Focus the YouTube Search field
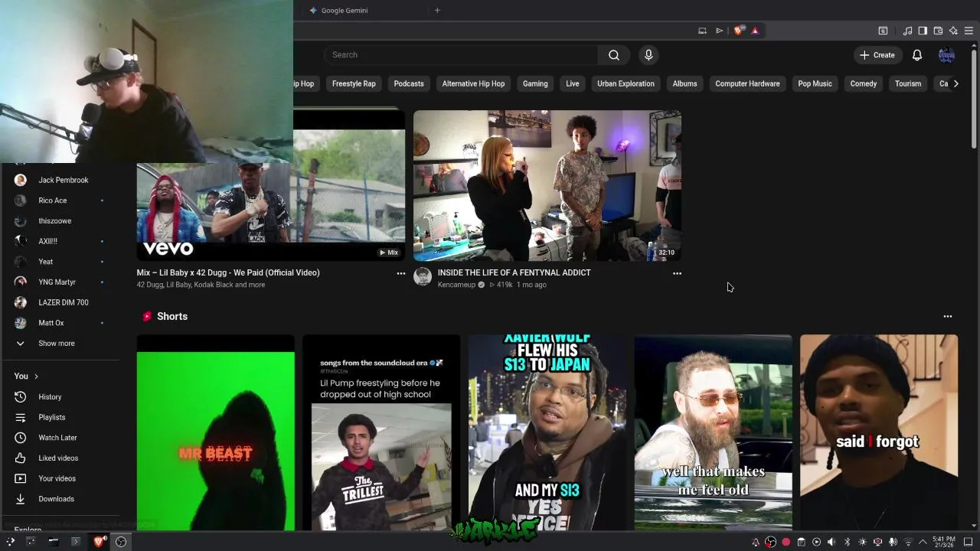The image size is (980, 551). click(x=461, y=55)
